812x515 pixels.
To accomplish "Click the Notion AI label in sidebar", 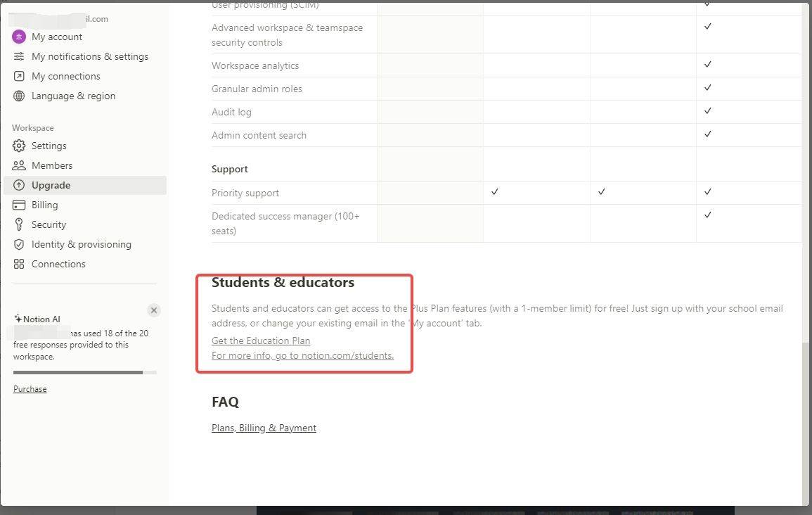I will pyautogui.click(x=41, y=319).
